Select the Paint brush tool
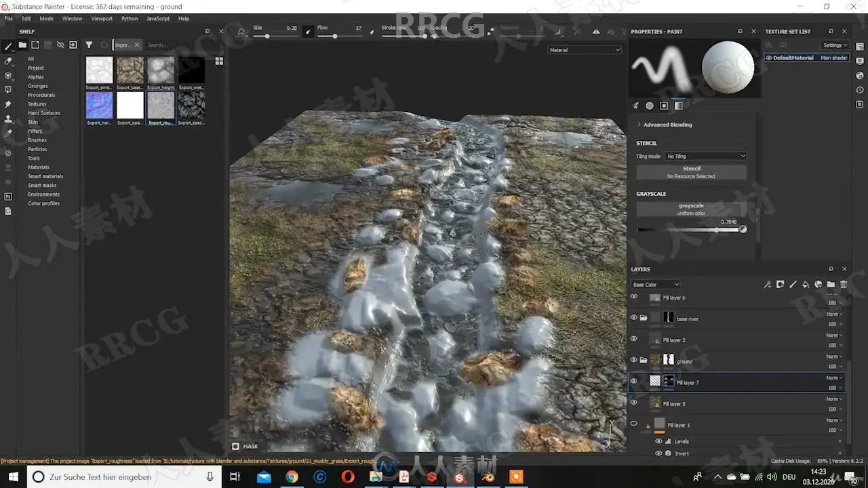 coord(8,46)
